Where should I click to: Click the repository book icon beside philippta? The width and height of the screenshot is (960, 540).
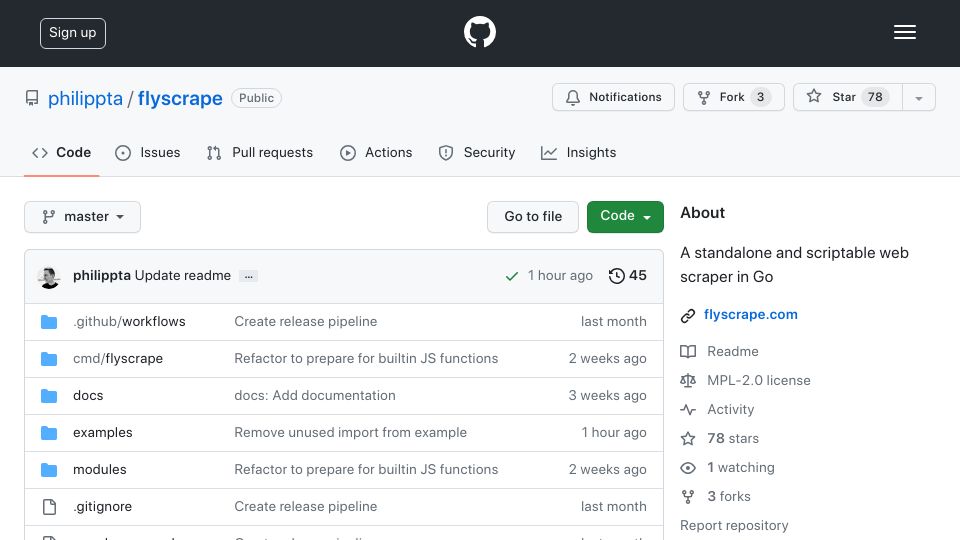[32, 98]
